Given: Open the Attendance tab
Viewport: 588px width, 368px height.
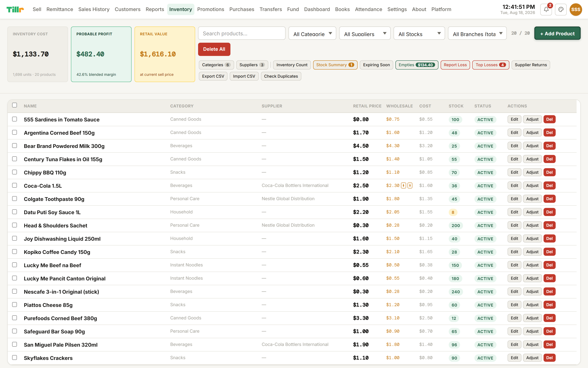Looking at the screenshot, I should click(368, 10).
